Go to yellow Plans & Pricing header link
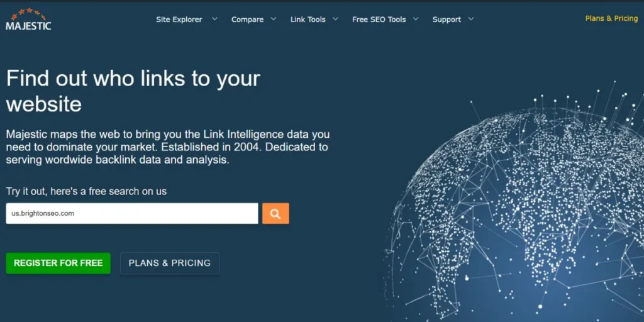Image resolution: width=644 pixels, height=322 pixels. [611, 18]
